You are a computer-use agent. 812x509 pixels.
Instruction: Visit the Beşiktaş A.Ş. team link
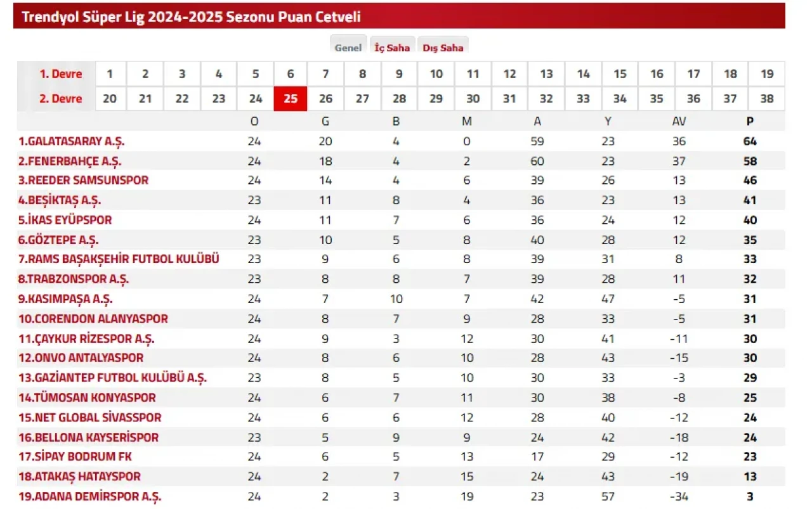60,200
